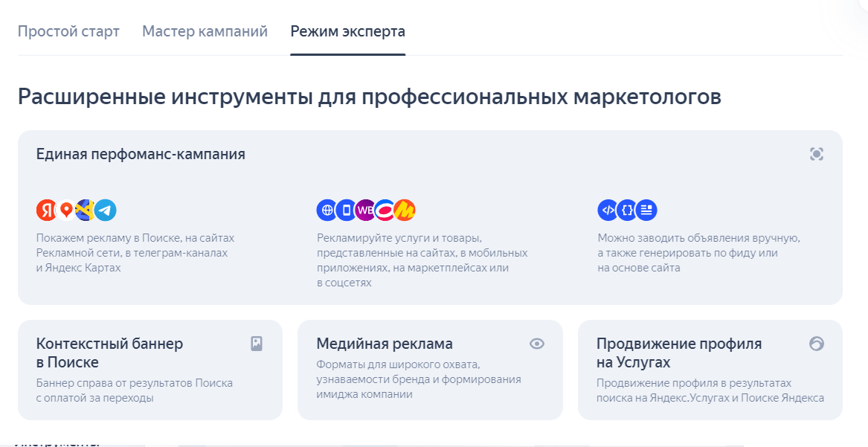Click the code brackets </> icon
This screenshot has height=447, width=868.
tap(608, 210)
